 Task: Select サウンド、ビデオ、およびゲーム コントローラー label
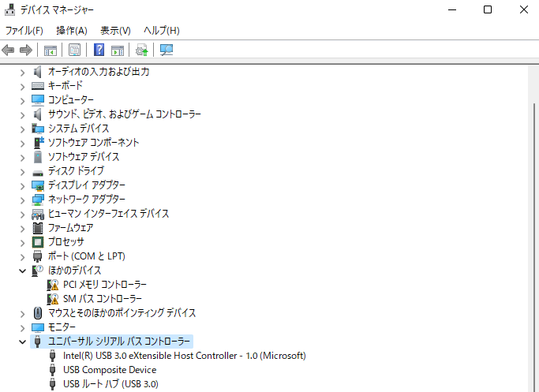coord(125,114)
